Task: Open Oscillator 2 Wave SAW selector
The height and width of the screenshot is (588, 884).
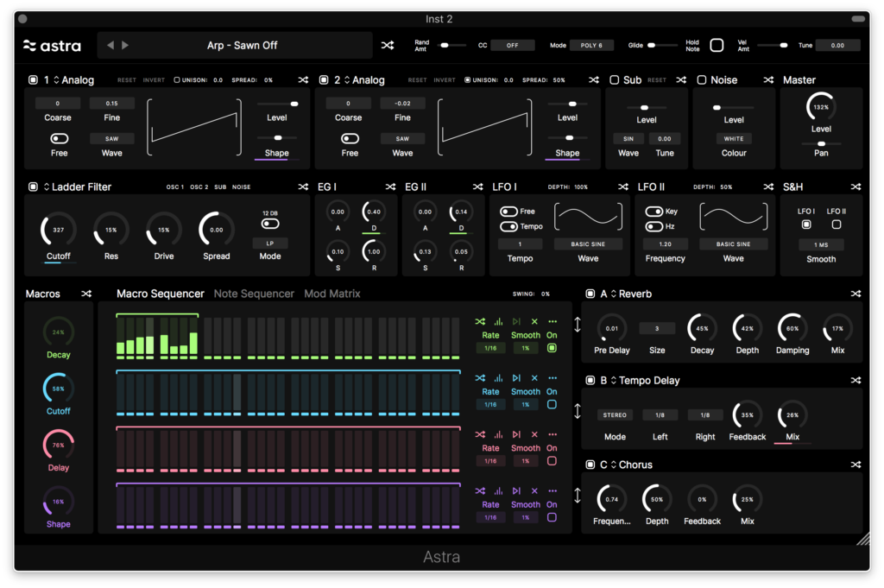Action: point(402,138)
